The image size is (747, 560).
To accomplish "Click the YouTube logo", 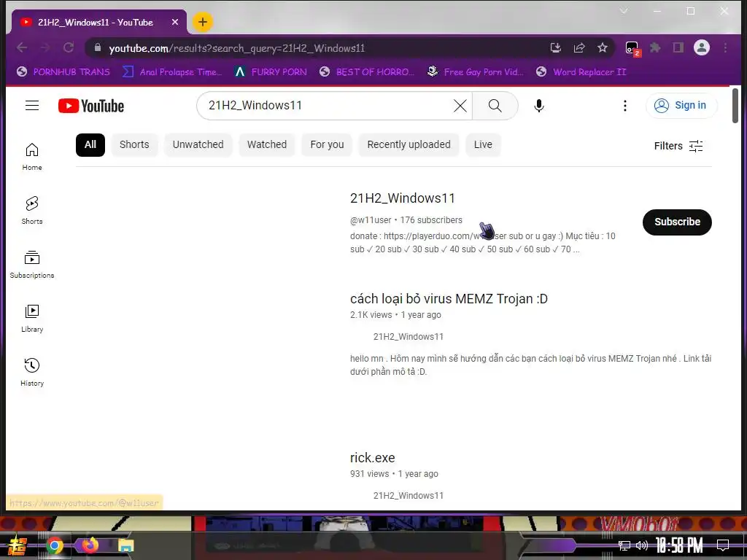I will click(91, 106).
